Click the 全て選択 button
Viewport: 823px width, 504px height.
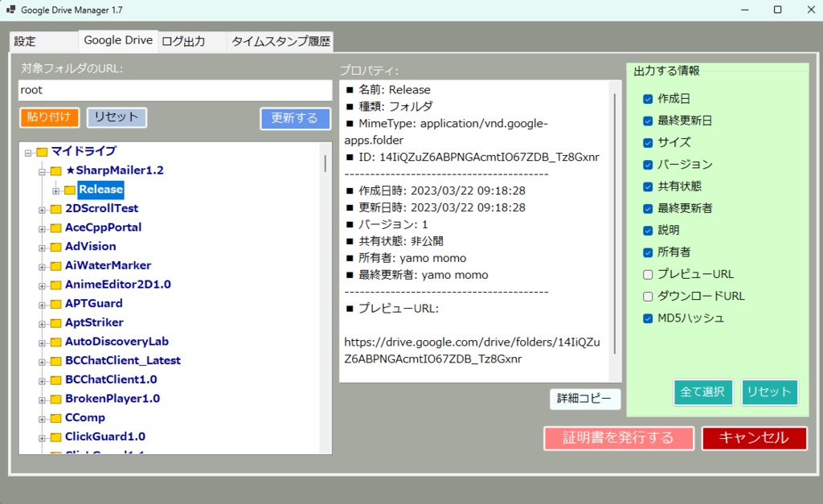click(x=702, y=392)
